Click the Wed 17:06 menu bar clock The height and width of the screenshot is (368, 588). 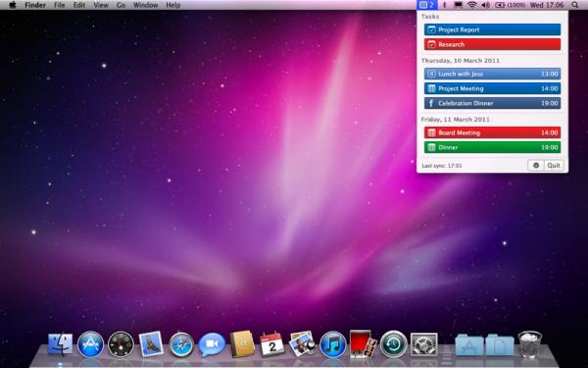coord(547,5)
